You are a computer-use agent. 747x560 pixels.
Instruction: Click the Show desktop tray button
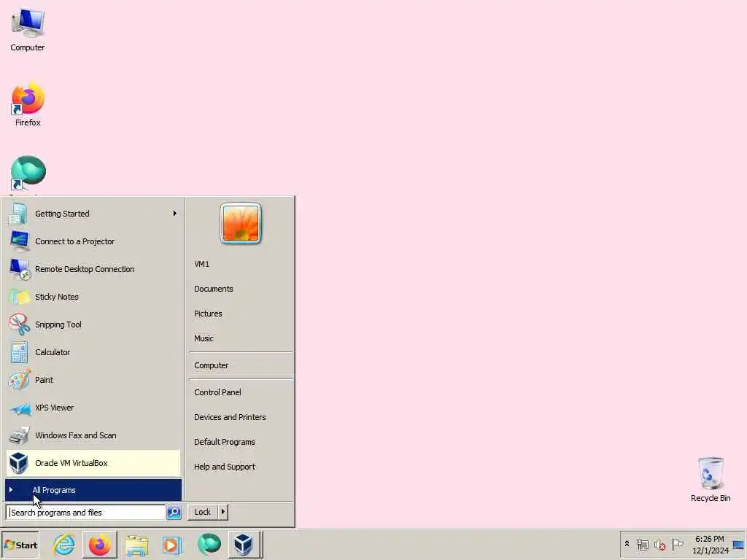click(x=738, y=545)
